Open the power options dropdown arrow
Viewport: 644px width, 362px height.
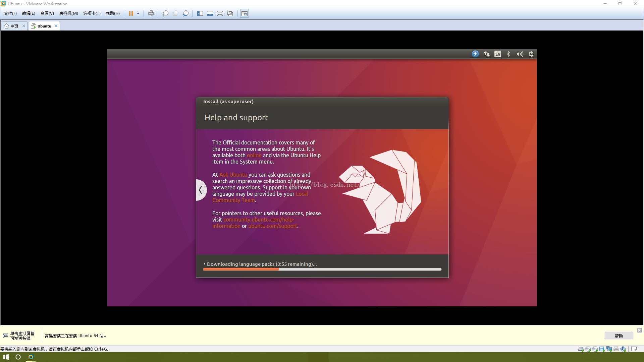click(138, 13)
